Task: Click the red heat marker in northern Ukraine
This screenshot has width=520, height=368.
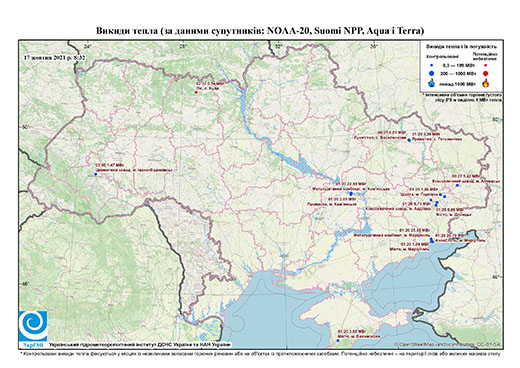Action: [x=196, y=92]
